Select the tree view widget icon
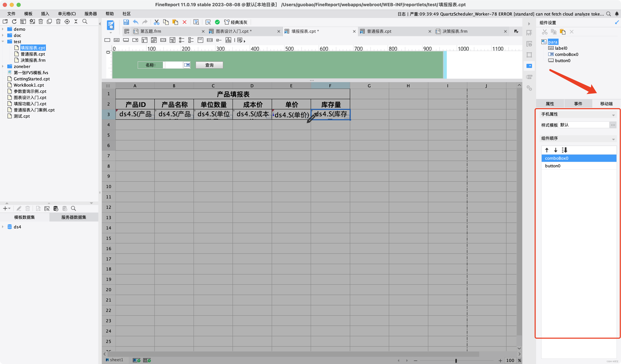This screenshot has height=364, width=621. (x=228, y=40)
